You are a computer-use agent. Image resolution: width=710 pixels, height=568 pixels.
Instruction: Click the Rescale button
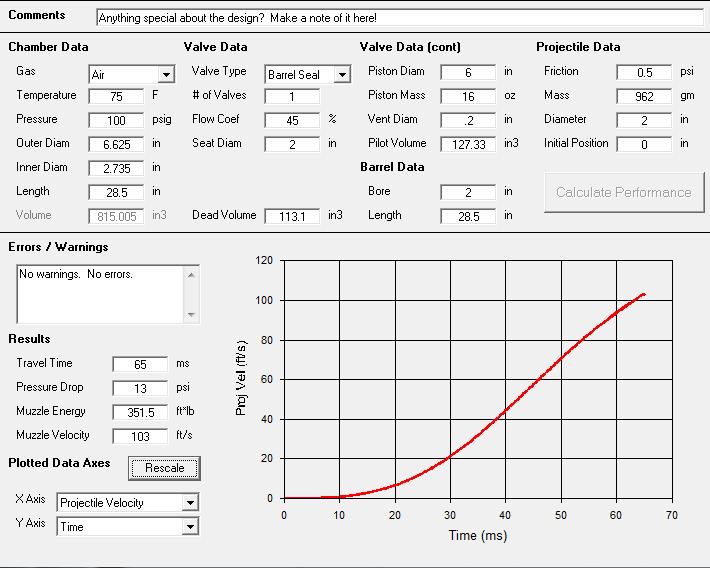(x=164, y=467)
